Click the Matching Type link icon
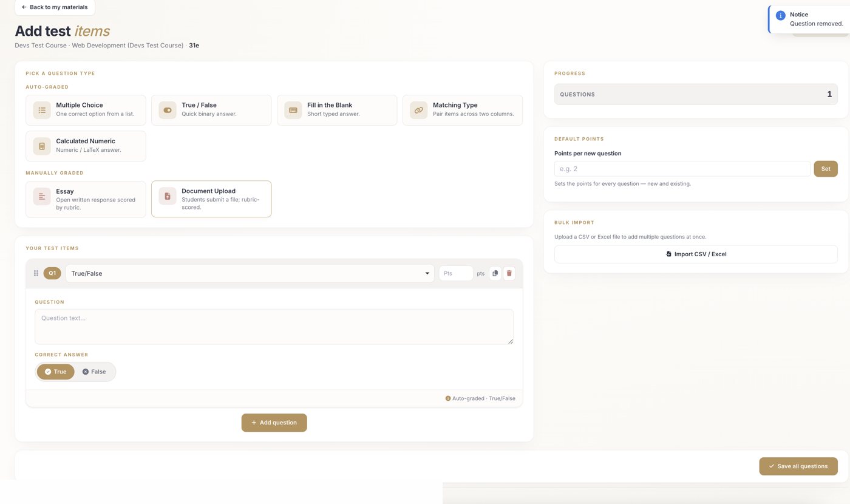The height and width of the screenshot is (504, 850). pos(418,110)
